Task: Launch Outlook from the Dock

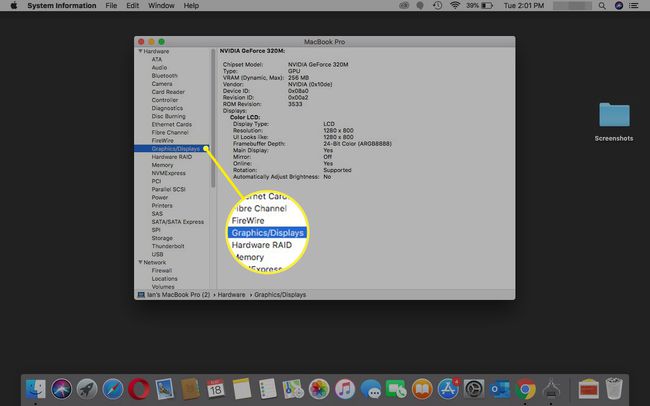Action: (500, 389)
